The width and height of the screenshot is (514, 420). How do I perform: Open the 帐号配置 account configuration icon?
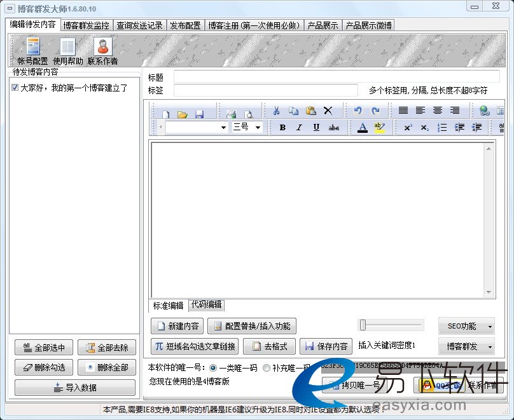tap(33, 51)
